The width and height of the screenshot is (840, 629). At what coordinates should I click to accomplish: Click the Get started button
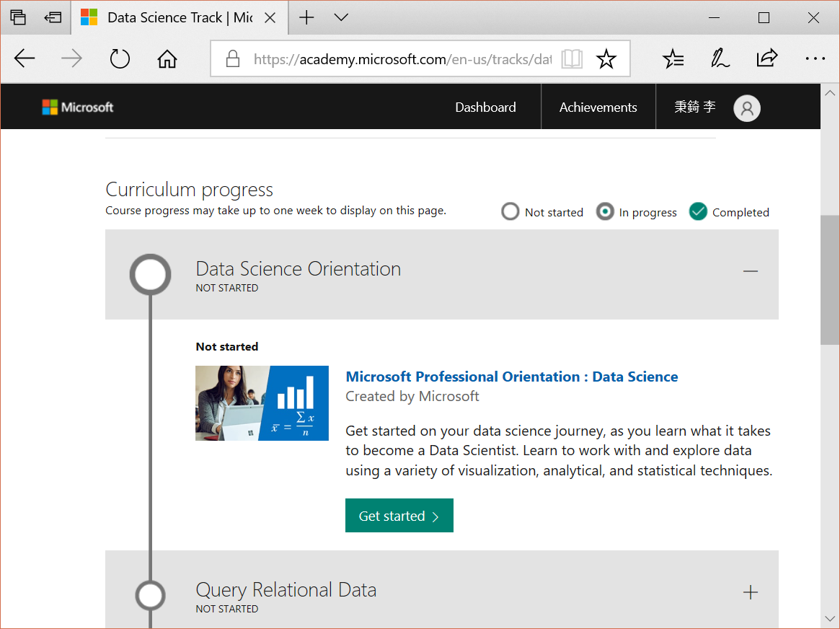(x=399, y=515)
